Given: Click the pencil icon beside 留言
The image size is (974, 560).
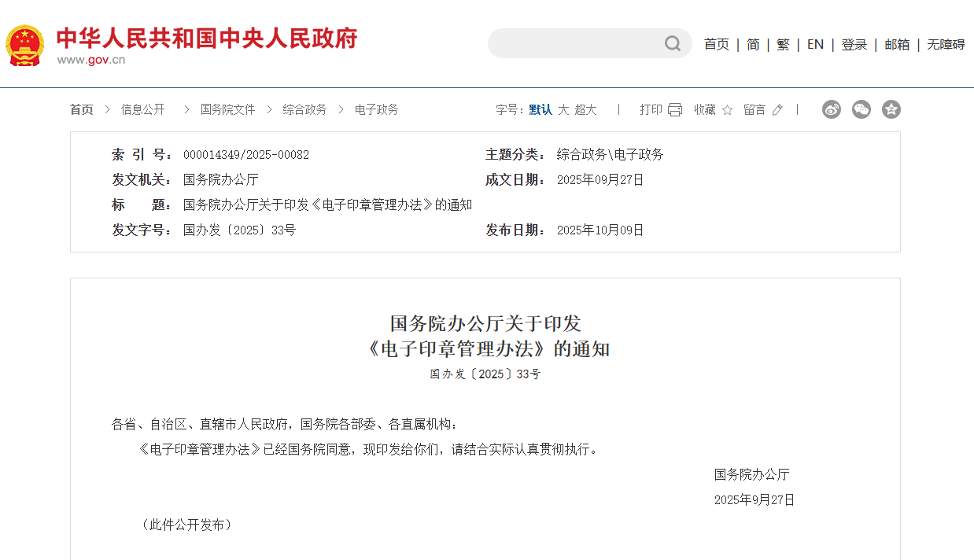Looking at the screenshot, I should coord(777,109).
